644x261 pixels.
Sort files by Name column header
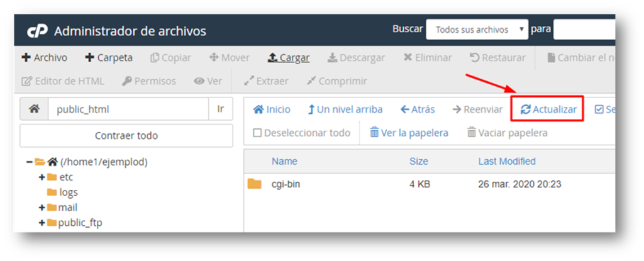284,162
